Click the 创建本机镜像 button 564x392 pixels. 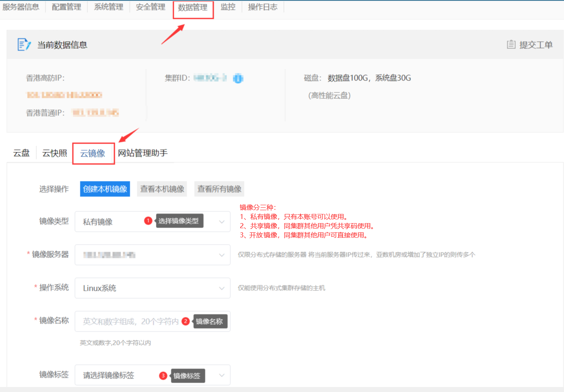[105, 189]
